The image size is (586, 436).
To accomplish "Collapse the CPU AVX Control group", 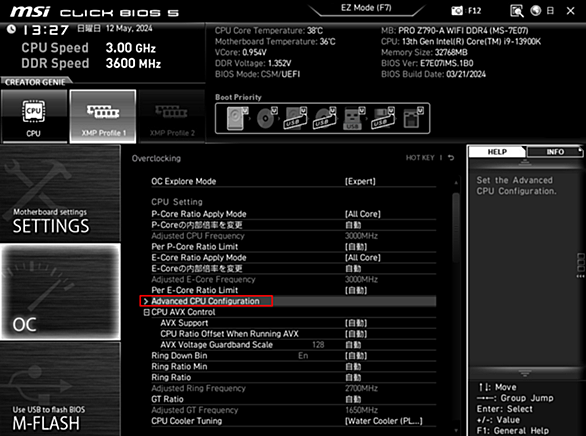I will 146,312.
